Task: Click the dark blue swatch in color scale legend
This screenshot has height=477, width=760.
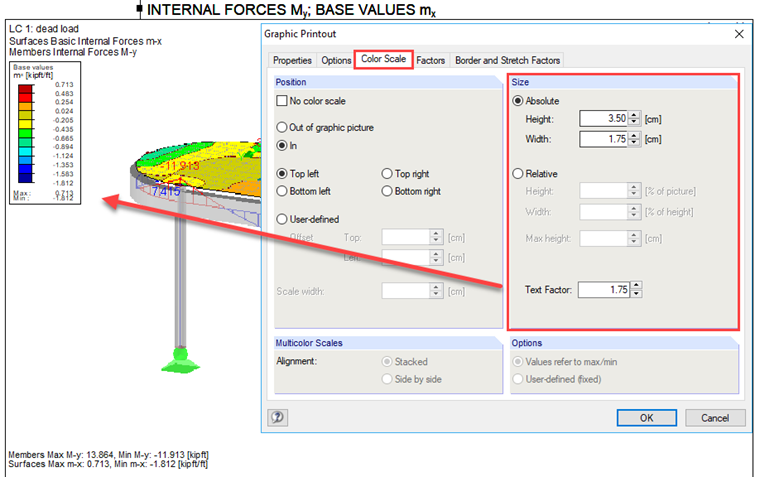Action: point(25,178)
